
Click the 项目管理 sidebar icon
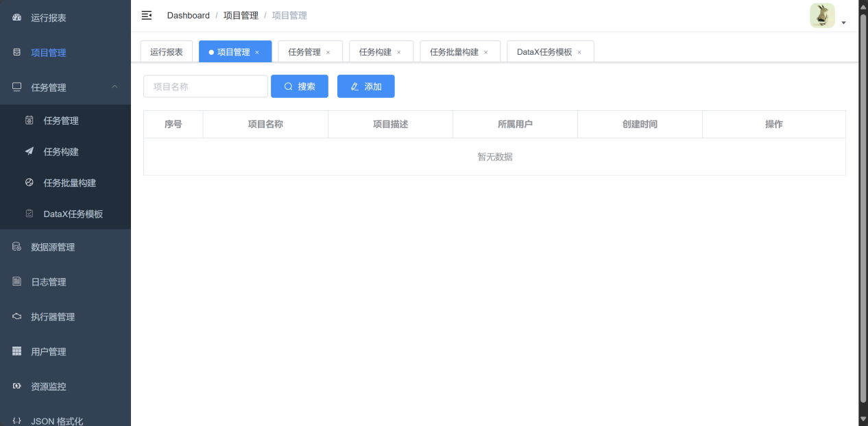point(17,53)
